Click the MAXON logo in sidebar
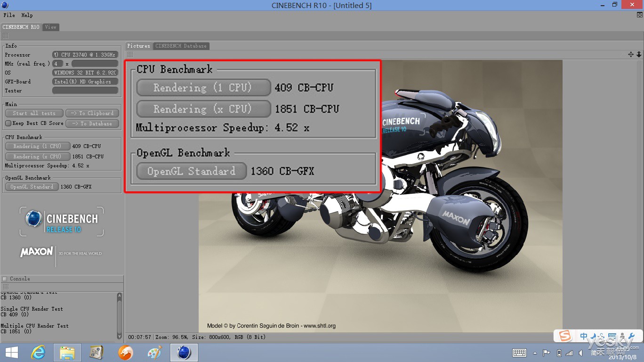 [x=37, y=253]
